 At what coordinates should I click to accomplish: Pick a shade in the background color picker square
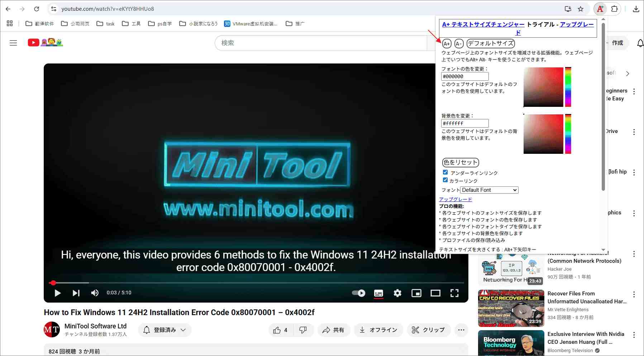[x=543, y=134]
